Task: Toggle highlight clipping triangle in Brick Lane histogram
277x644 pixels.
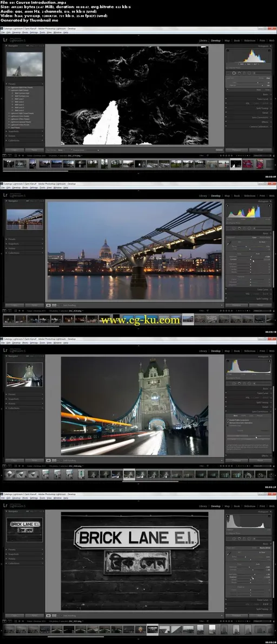Action: point(270,516)
